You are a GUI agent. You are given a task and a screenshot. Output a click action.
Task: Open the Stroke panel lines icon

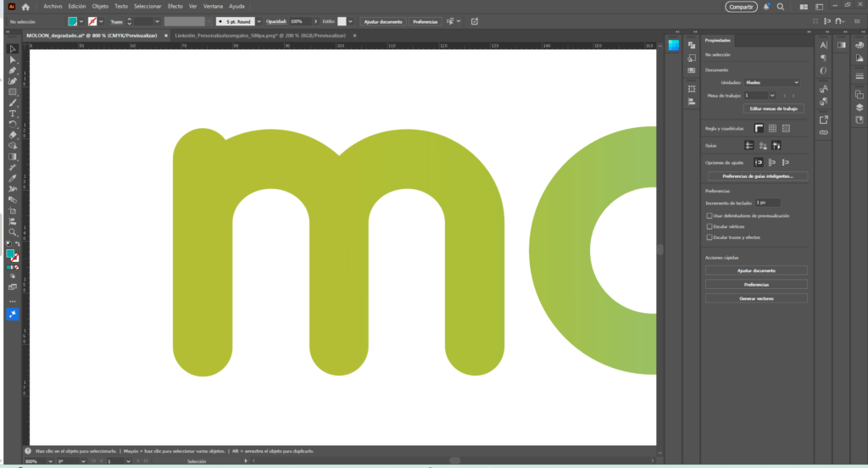pyautogui.click(x=860, y=75)
